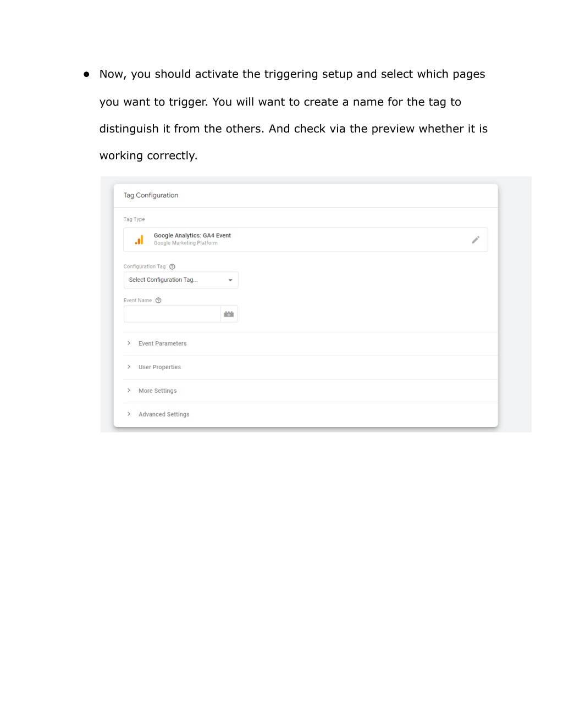Click the Google Marketing Platform subtitle
The image size is (563, 728).
[186, 243]
